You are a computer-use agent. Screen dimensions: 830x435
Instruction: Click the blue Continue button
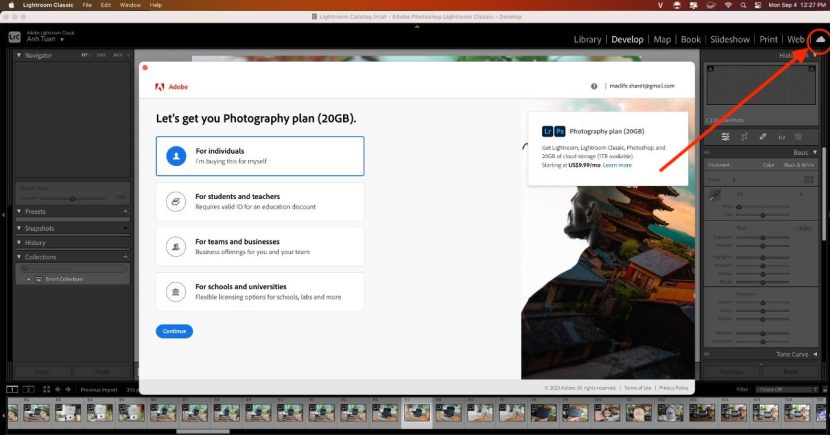tap(174, 331)
